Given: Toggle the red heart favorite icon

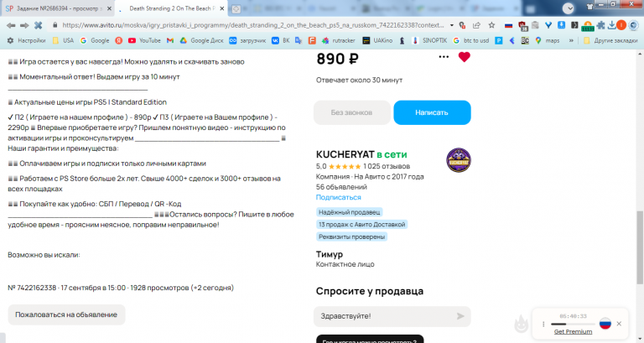Looking at the screenshot, I should pos(464,57).
